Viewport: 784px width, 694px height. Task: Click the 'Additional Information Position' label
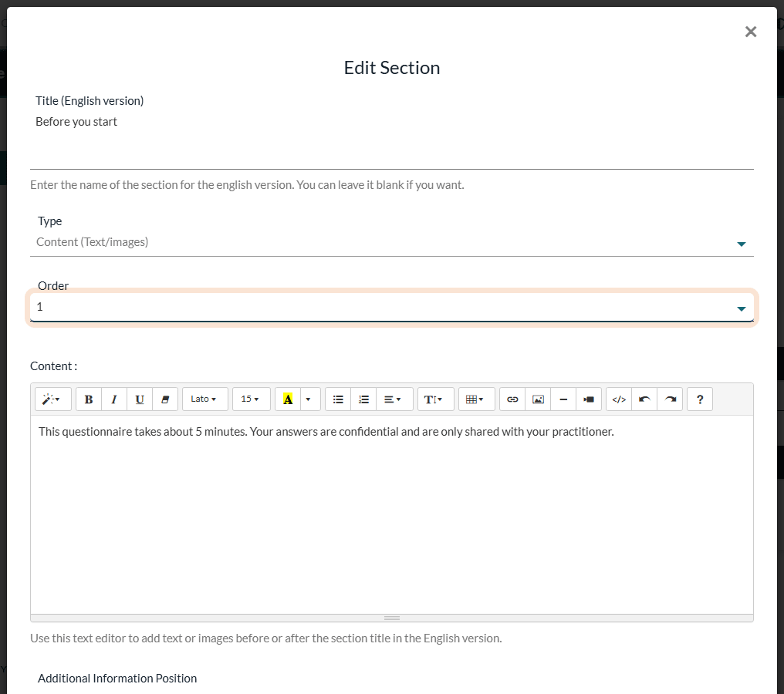(117, 679)
